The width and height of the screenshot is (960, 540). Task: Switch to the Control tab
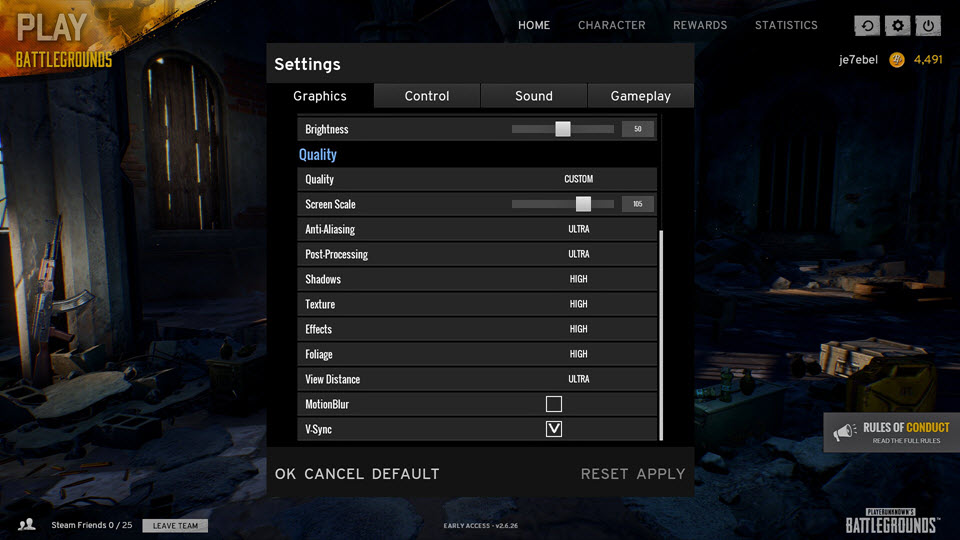427,96
